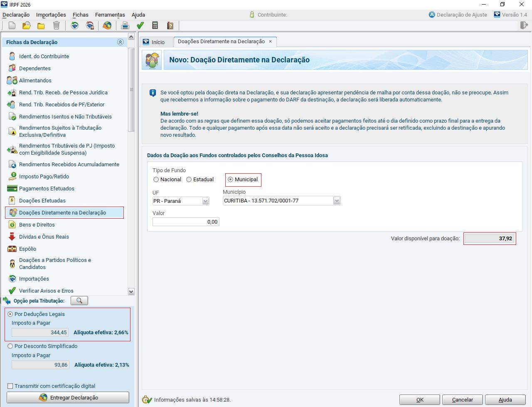Click the magnifier button beside Opção pela Tributação
This screenshot has width=532, height=407.
[79, 301]
